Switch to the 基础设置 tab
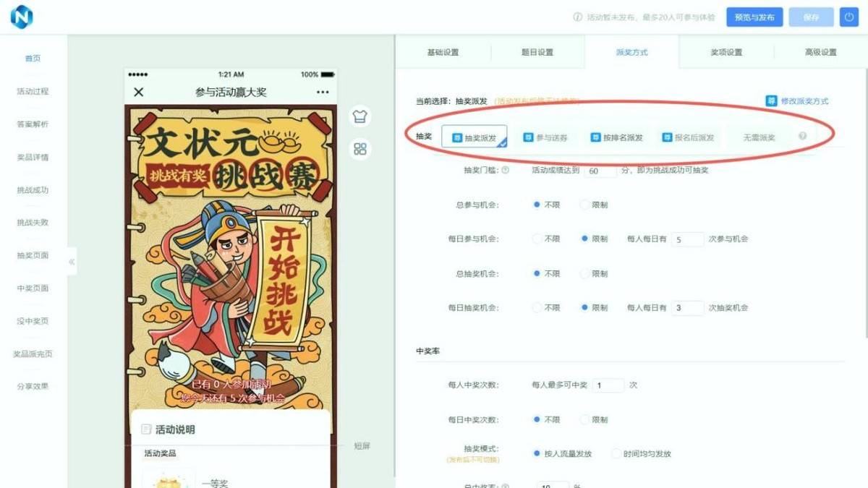 click(443, 52)
